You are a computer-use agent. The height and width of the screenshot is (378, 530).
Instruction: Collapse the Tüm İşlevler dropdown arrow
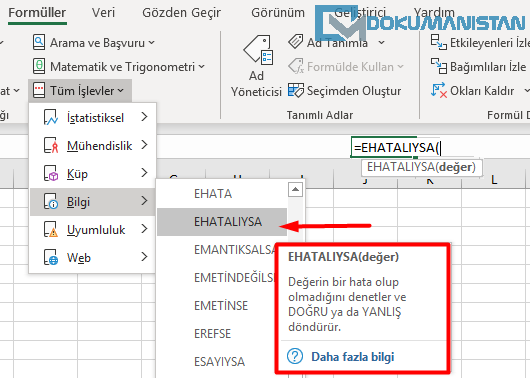(x=121, y=91)
